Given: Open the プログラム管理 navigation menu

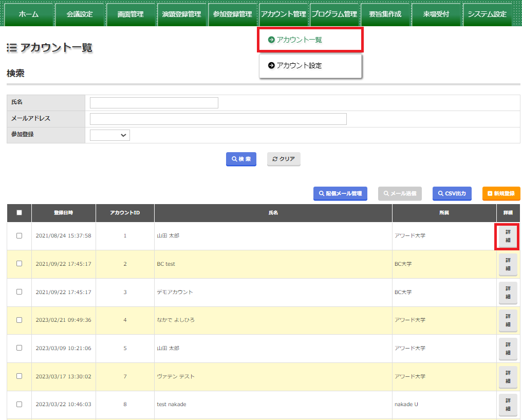Looking at the screenshot, I should 334,14.
